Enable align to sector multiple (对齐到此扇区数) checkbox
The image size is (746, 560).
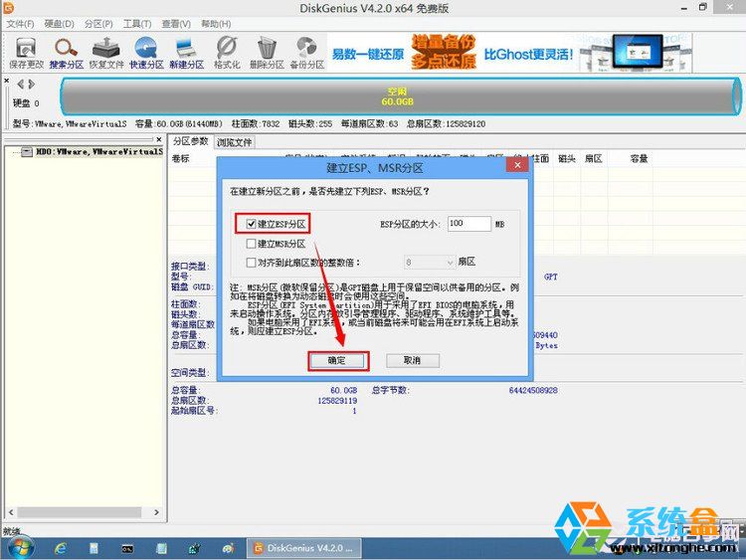coord(252,263)
